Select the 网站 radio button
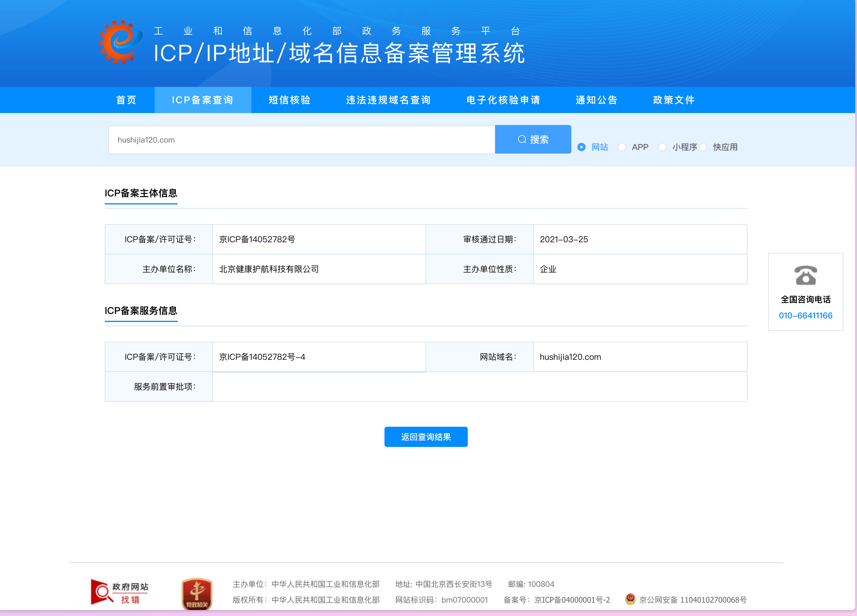The image size is (857, 616). [581, 147]
